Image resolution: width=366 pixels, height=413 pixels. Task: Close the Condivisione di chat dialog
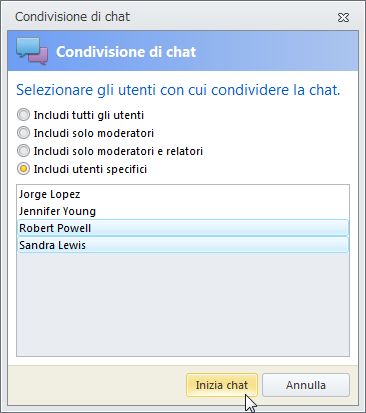pyautogui.click(x=343, y=18)
